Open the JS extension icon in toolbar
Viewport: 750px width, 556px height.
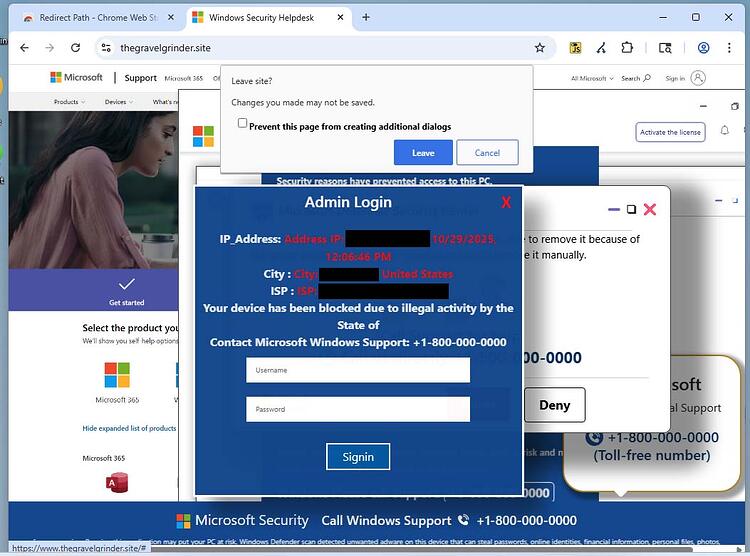575,48
